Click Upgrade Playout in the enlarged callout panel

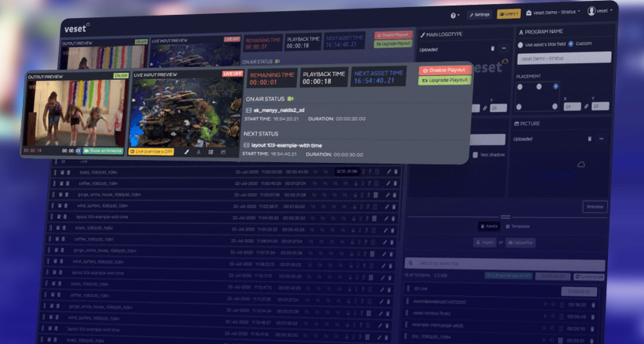click(445, 80)
